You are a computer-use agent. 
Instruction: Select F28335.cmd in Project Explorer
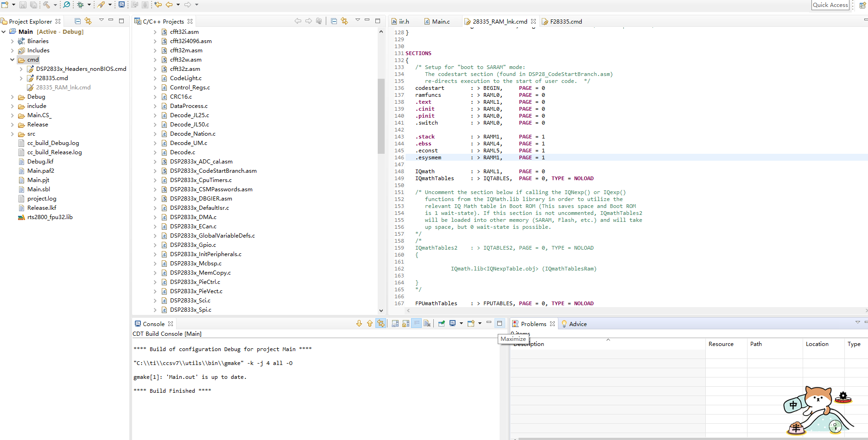click(52, 78)
